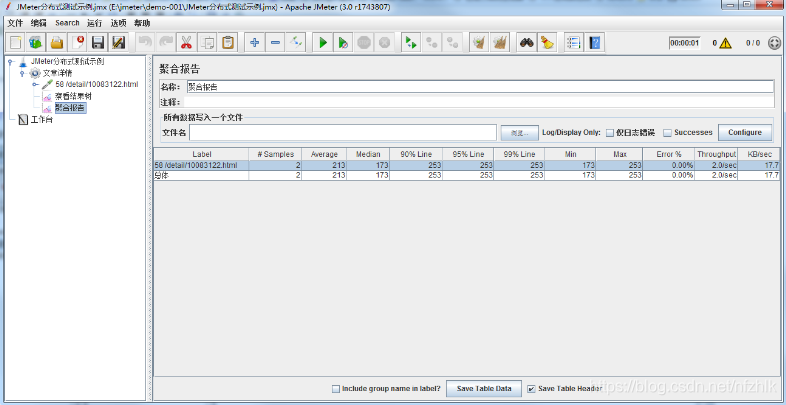Click the 00:00:01 elapsed time box
The height and width of the screenshot is (405, 786).
coord(684,44)
